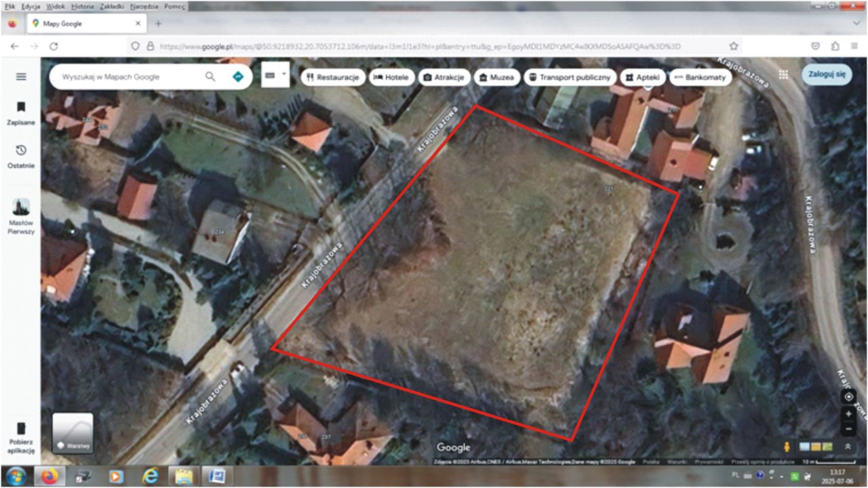Activate the Street View pegman
Image resolution: width=868 pixels, height=488 pixels.
click(x=787, y=447)
